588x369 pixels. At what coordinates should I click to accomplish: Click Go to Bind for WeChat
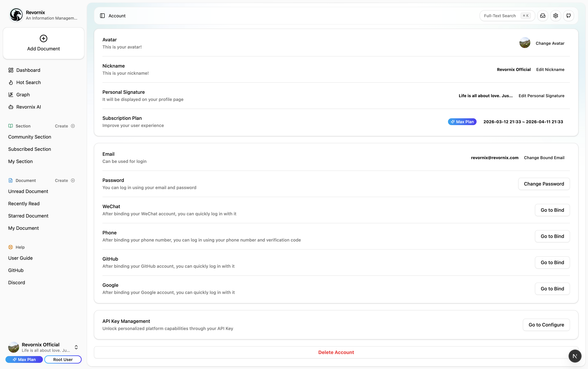(552, 210)
